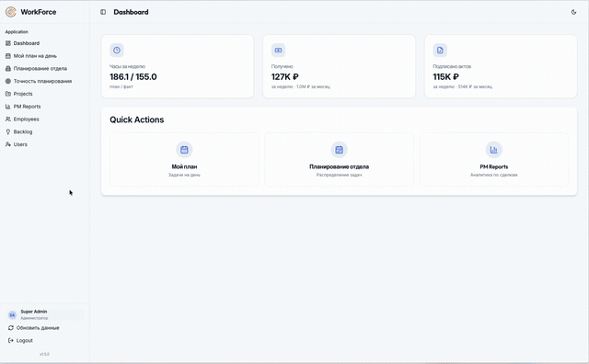Viewport: 589px width, 364px height.
Task: Click the 115K ₽ signed acts value
Action: pos(445,77)
